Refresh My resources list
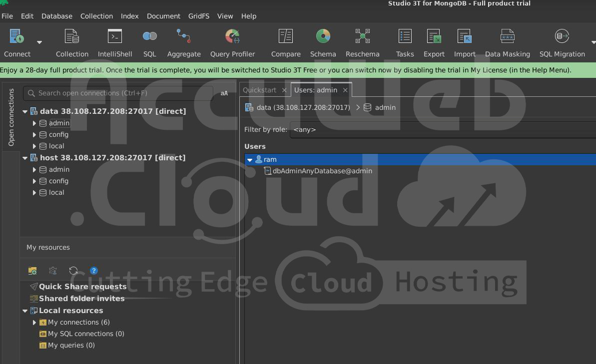Screen dimensions: 596x364 (x=73, y=271)
